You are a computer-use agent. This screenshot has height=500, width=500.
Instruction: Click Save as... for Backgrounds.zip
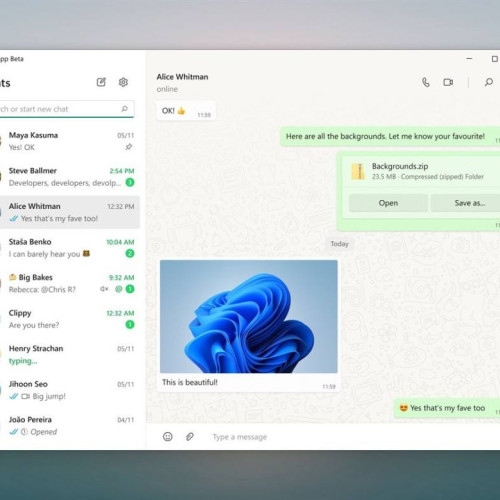tap(465, 203)
